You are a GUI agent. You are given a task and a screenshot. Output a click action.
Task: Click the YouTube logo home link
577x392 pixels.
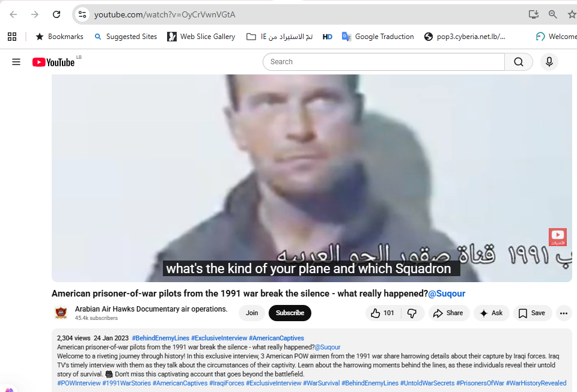53,62
